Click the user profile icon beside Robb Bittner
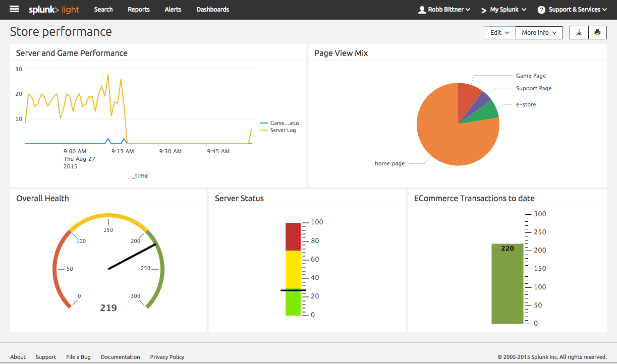The width and height of the screenshot is (617, 364). (422, 10)
